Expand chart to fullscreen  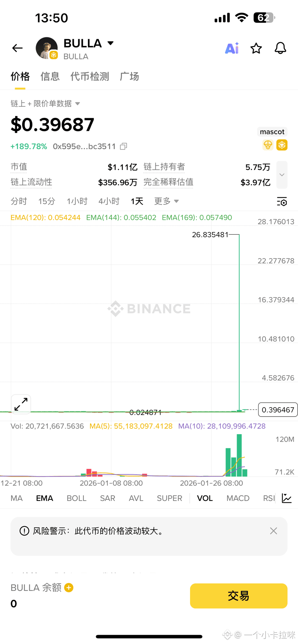(x=21, y=404)
